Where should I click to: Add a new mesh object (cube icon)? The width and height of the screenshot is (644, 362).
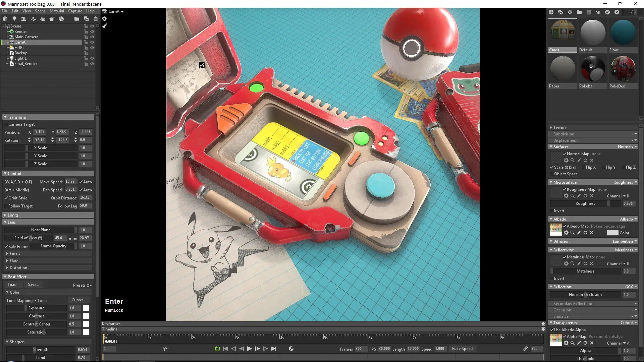click(5, 19)
